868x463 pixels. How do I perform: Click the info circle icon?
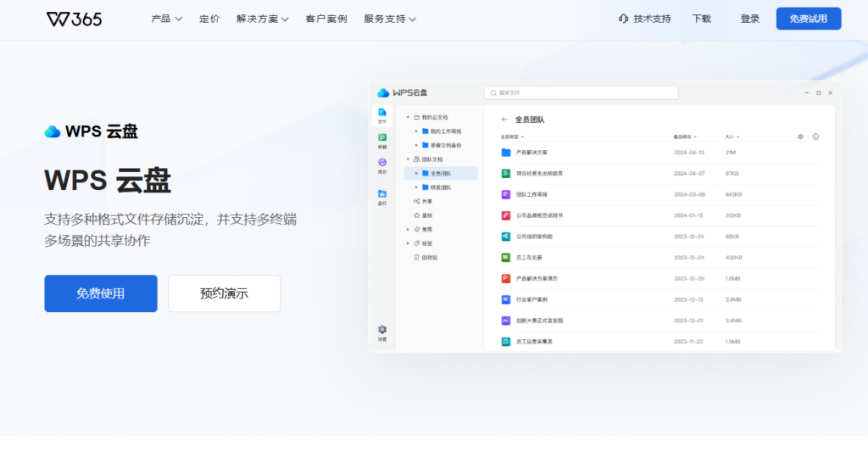tap(815, 137)
